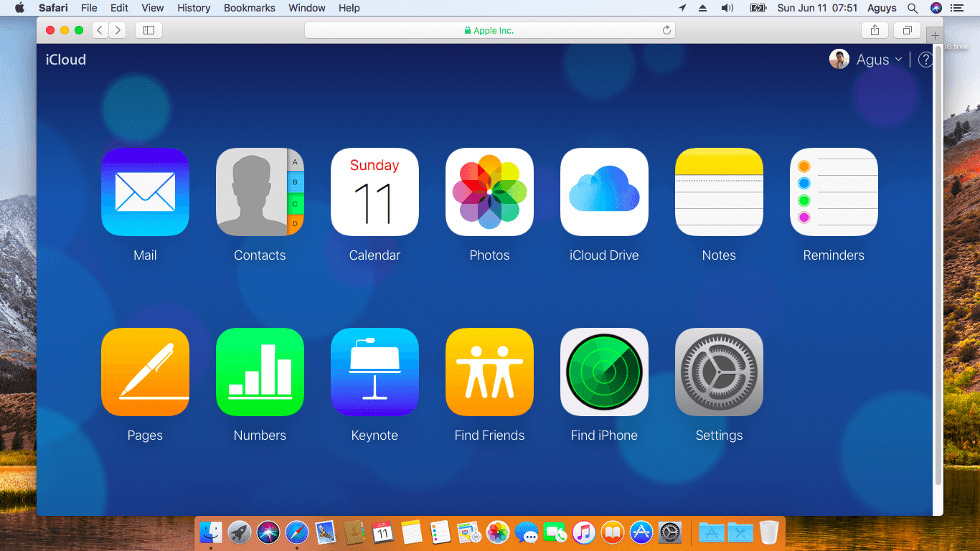Click the help question mark icon

925,60
